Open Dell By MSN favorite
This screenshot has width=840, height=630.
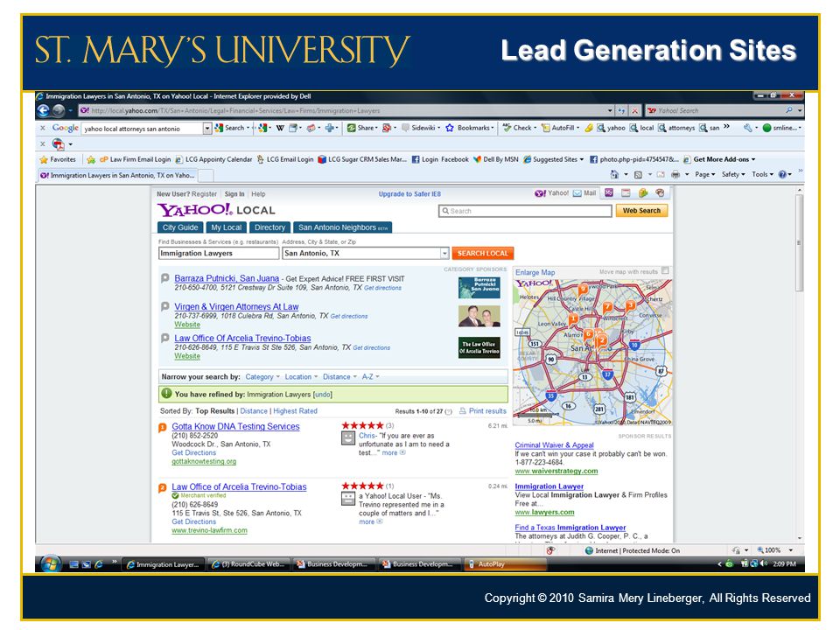(496, 159)
